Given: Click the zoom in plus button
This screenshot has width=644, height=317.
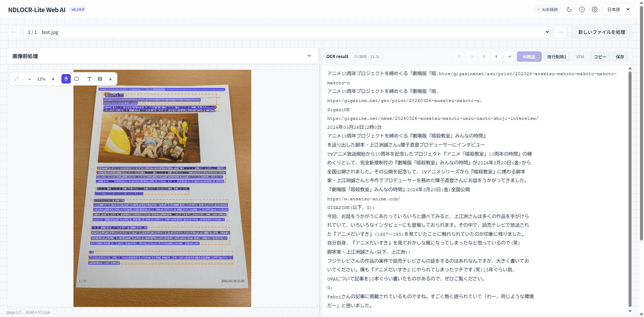Looking at the screenshot, I should (x=53, y=79).
